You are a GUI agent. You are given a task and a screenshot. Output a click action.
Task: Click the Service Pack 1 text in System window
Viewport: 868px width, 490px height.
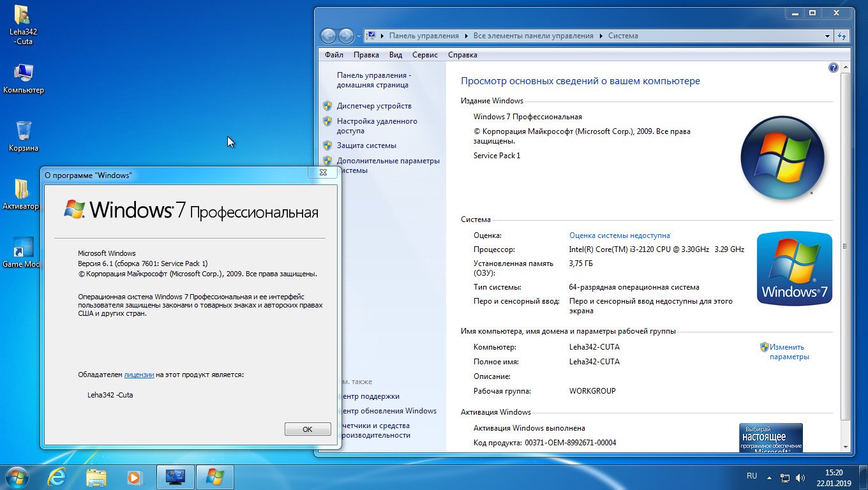[497, 156]
